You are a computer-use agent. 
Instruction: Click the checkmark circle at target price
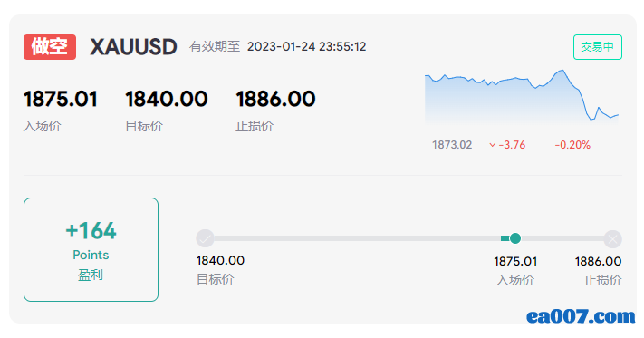pos(205,238)
